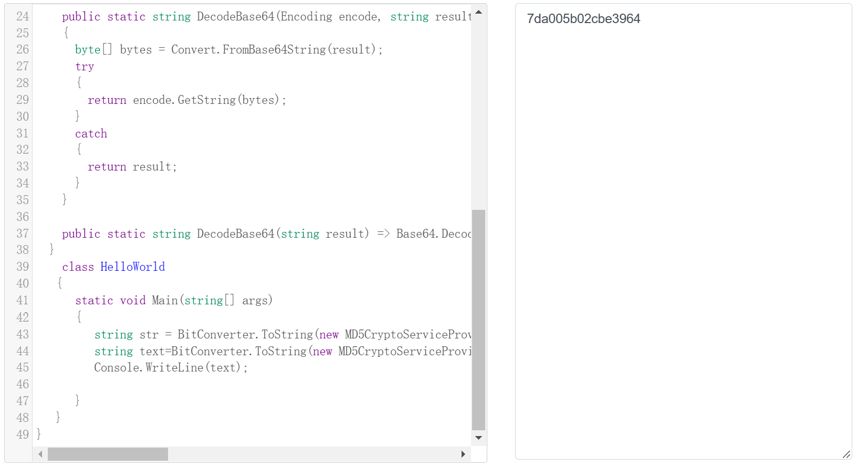This screenshot has height=467, width=868.
Task: Place cursor on return encode.GetString(bytes) line
Action: [186, 100]
